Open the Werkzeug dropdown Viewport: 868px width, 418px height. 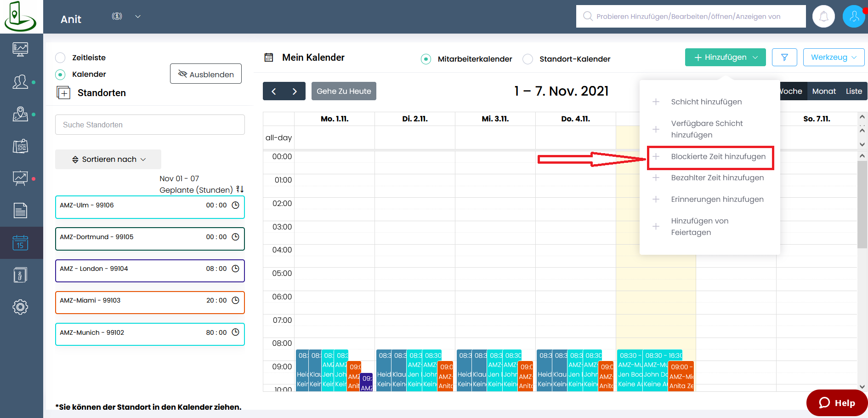(833, 57)
